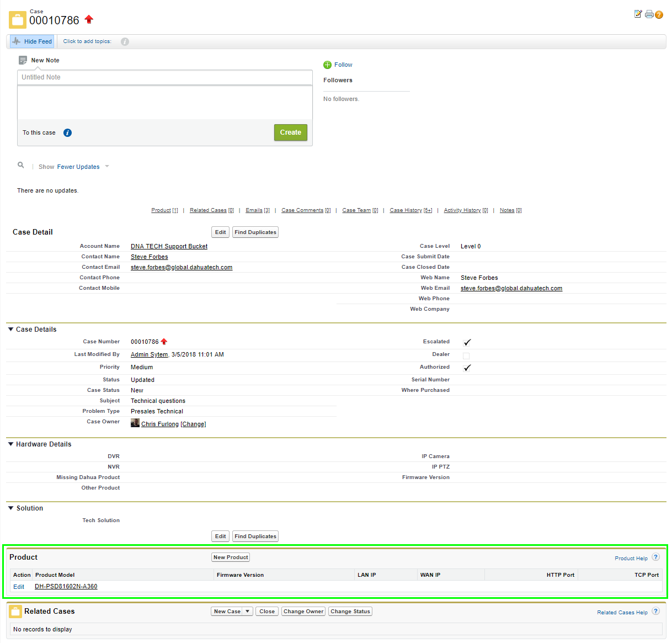
Task: Jump to the Emails related list link
Action: point(254,210)
